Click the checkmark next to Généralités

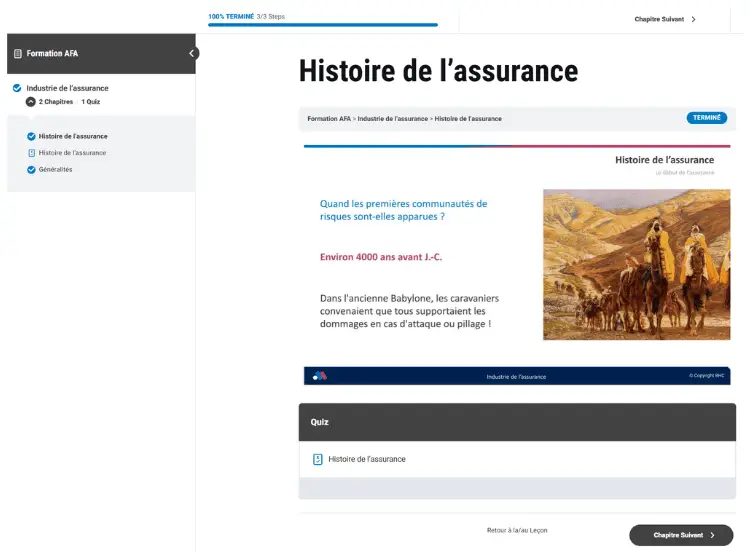click(x=32, y=169)
